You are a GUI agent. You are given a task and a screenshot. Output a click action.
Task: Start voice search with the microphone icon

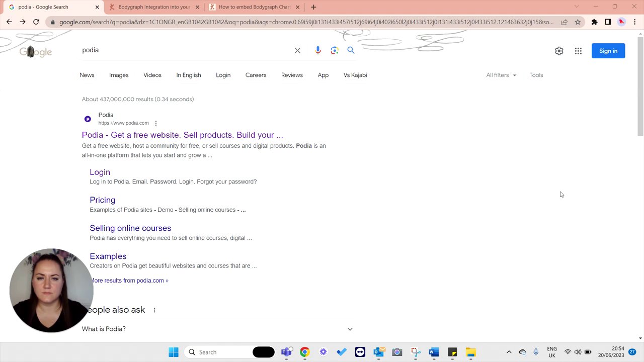[318, 50]
